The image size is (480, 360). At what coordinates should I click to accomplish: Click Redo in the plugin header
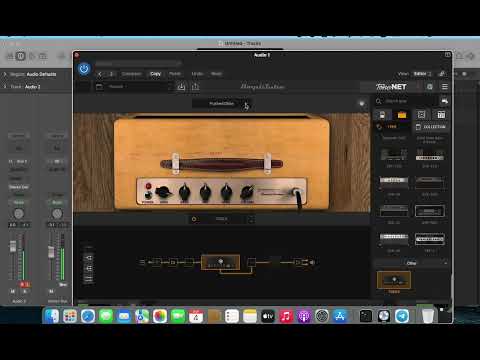216,74
